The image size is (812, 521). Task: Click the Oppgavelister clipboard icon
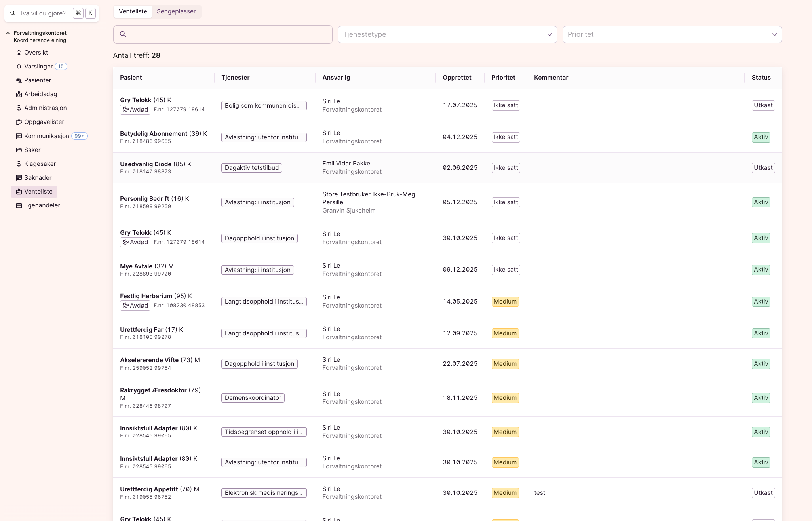pyautogui.click(x=19, y=122)
